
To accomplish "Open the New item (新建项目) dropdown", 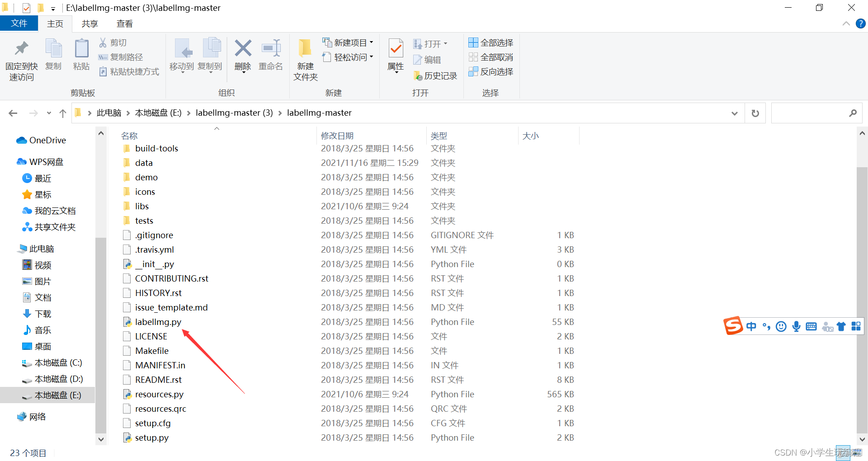I will (x=348, y=42).
